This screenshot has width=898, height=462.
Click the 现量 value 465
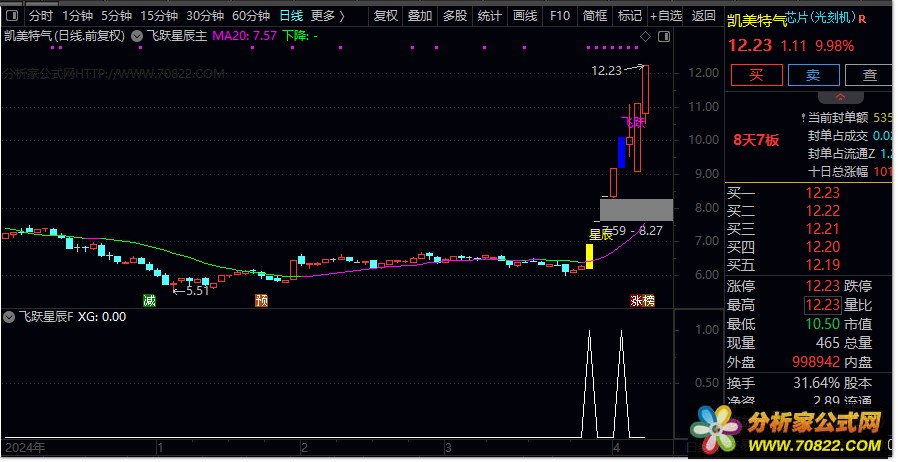click(x=828, y=343)
